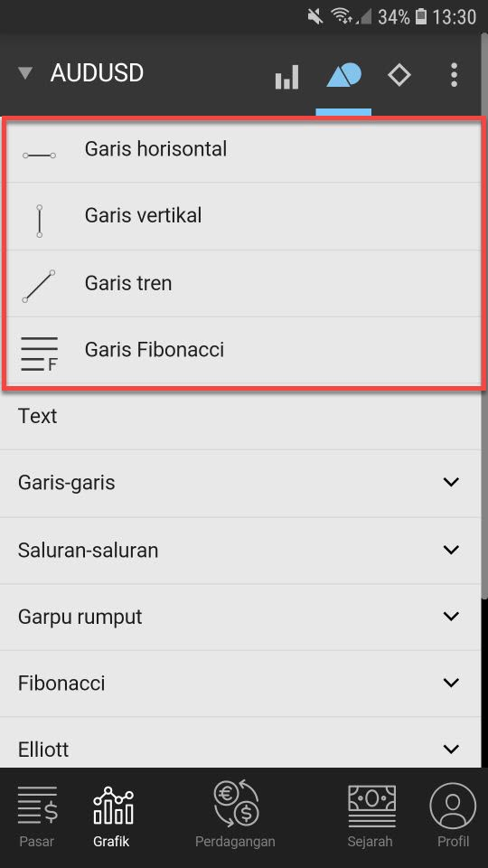Pick the trend line tool icon

pos(39,287)
